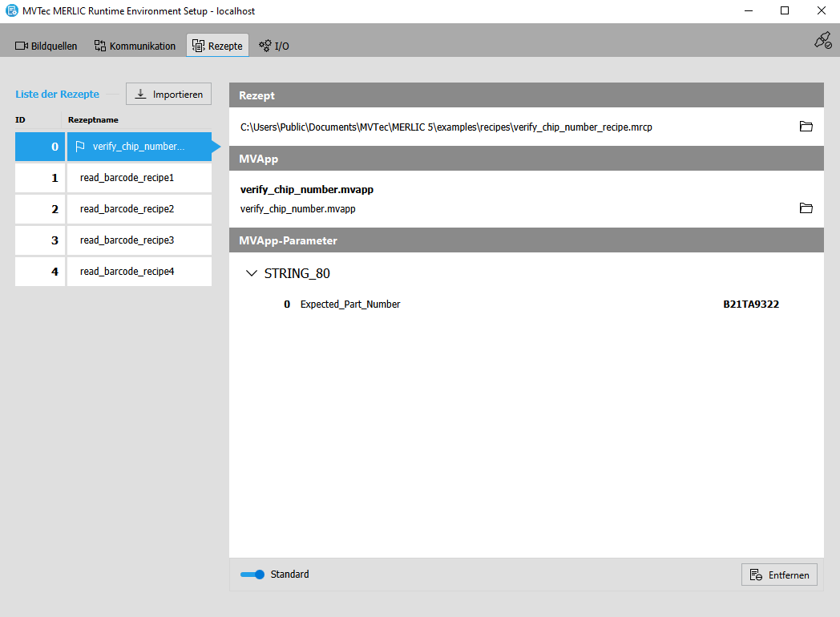The height and width of the screenshot is (617, 840).
Task: Collapse the STRING_80 parameter group
Action: (x=252, y=274)
